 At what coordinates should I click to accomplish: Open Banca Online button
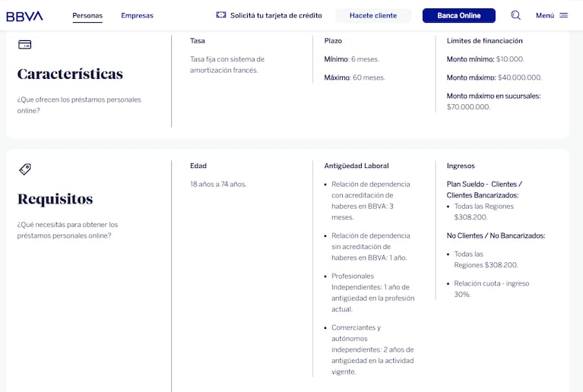(x=458, y=15)
